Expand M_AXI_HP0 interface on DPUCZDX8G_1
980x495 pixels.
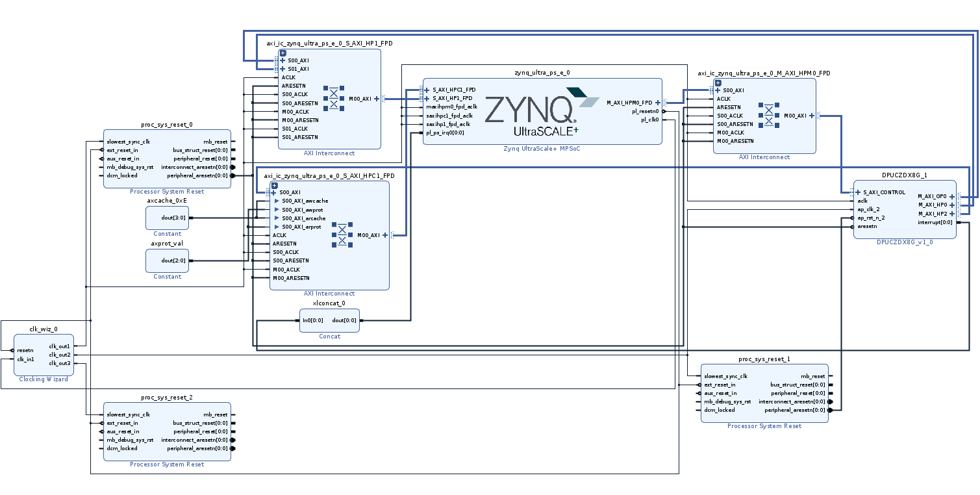pos(952,205)
